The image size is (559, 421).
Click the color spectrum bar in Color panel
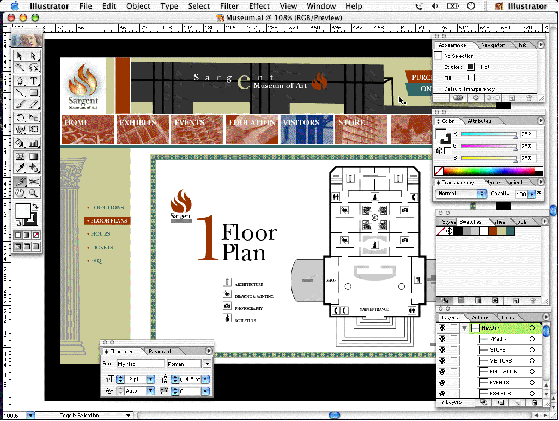pyautogui.click(x=489, y=171)
